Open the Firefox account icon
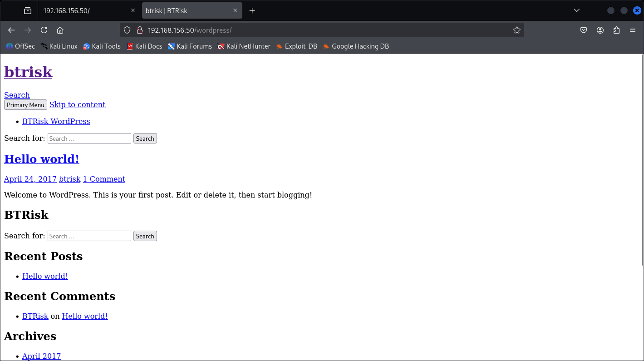Image resolution: width=644 pixels, height=361 pixels. click(600, 30)
